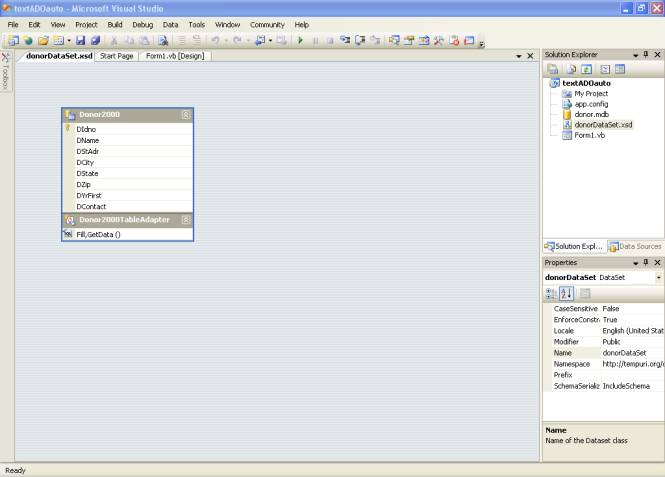Expand the collapsed Toolbox side panel
The image size is (665, 477).
point(6,72)
